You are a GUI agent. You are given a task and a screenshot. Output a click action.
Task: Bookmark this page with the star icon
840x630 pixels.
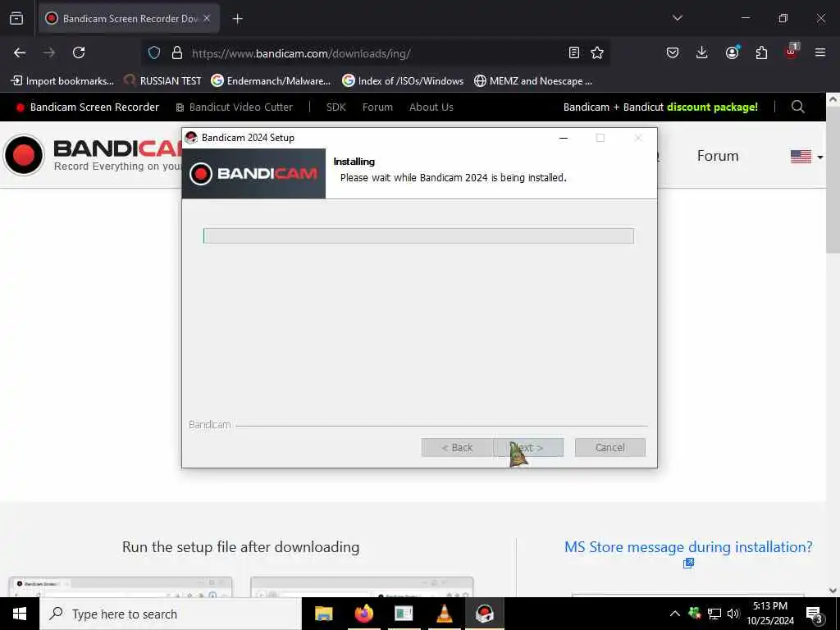point(597,52)
